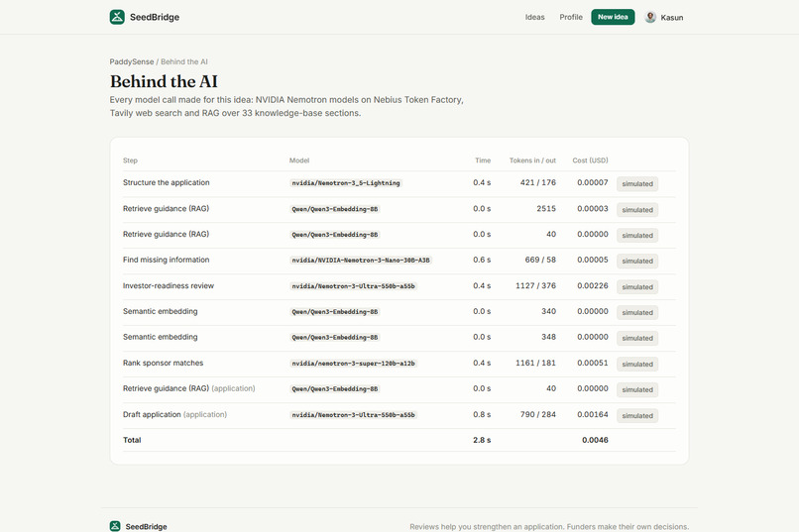Click simulated badge in 'Structure the application' row
The height and width of the screenshot is (532, 799).
637,184
